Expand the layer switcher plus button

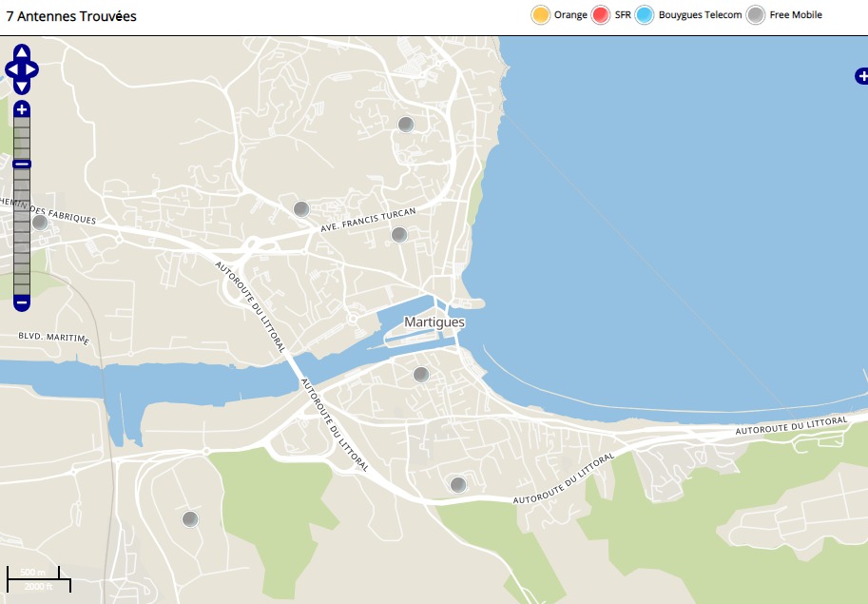[x=860, y=76]
